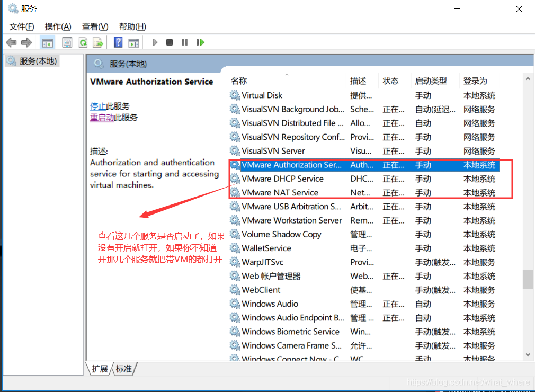The image size is (535, 392).
Task: Select VisualSVN Repository Conf service icon
Action: (x=235, y=137)
